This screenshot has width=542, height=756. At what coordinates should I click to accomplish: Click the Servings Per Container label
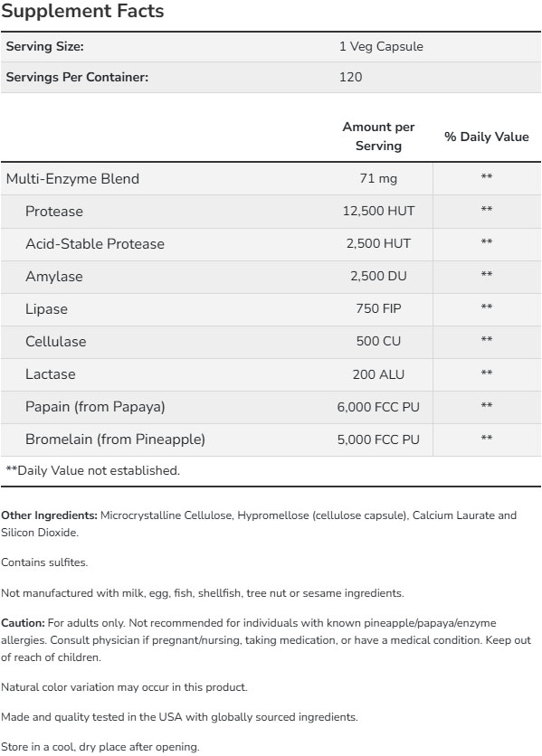(x=77, y=77)
